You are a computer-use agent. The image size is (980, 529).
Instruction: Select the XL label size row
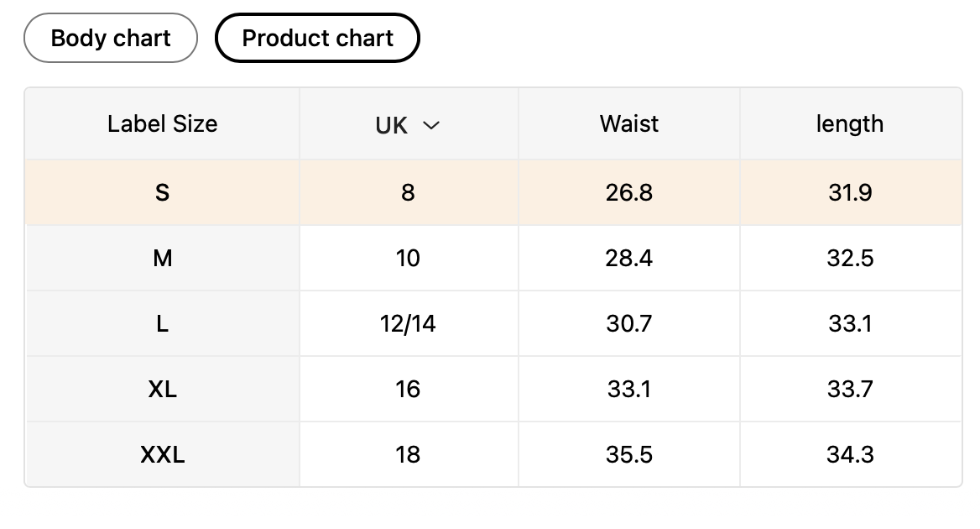[162, 390]
